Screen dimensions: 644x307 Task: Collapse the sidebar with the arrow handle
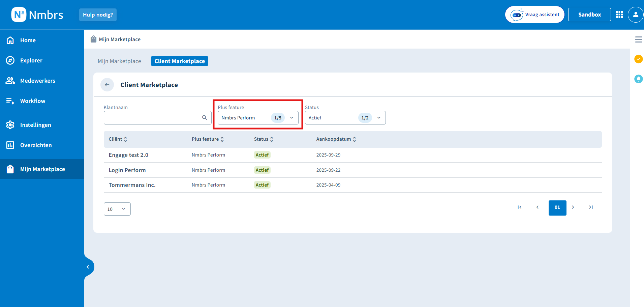[x=88, y=267]
